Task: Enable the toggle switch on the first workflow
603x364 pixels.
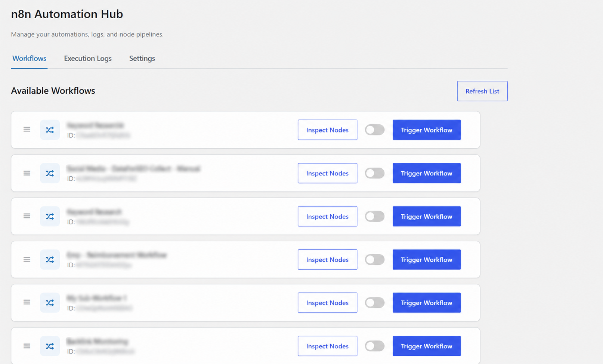Action: pyautogui.click(x=375, y=130)
